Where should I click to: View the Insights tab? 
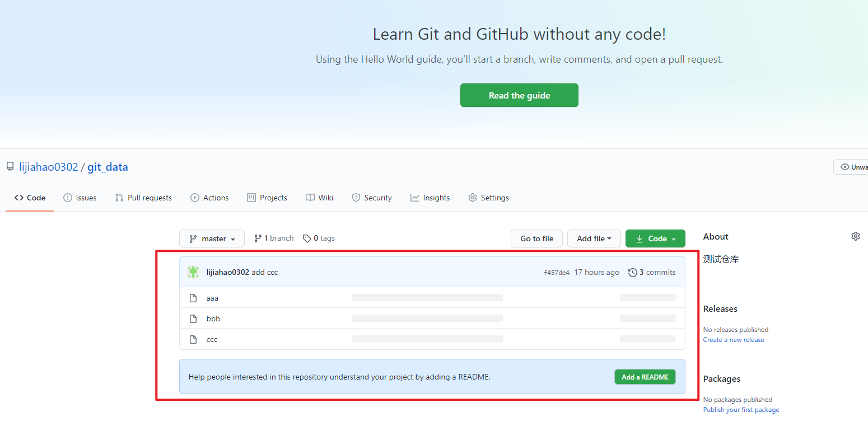tap(430, 198)
